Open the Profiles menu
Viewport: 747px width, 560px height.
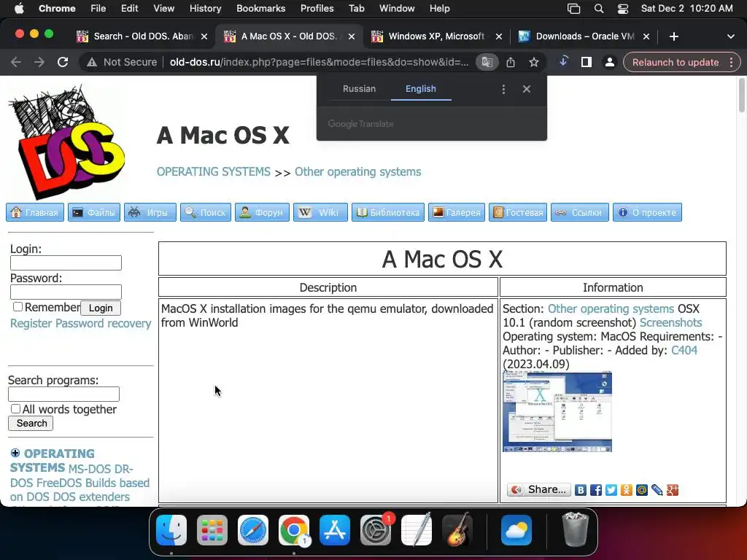pyautogui.click(x=317, y=9)
